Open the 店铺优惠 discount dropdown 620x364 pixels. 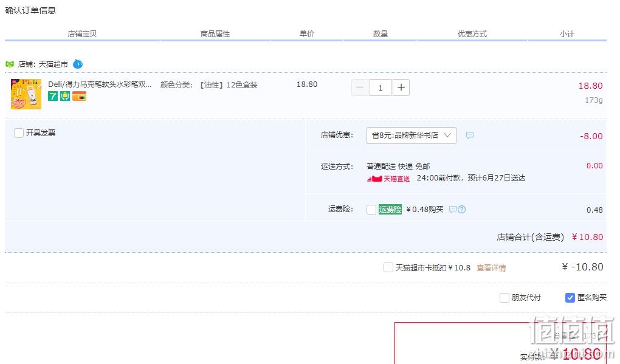[412, 135]
